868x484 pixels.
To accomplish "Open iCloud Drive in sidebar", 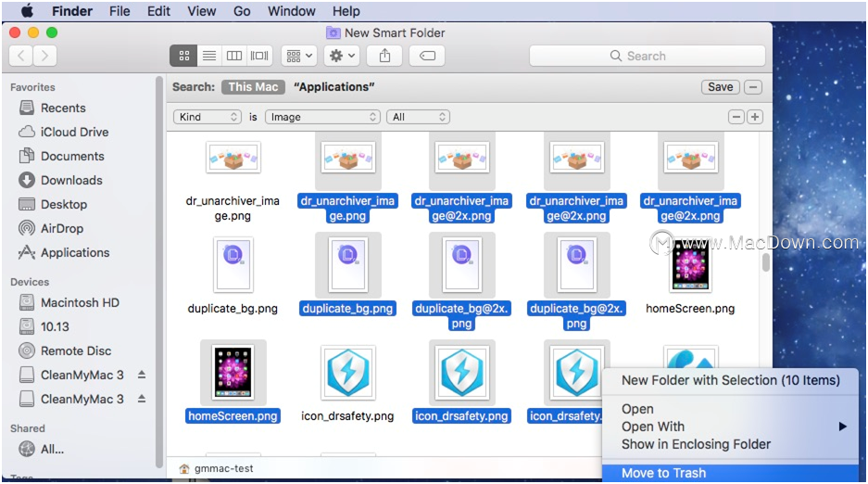I will (63, 132).
